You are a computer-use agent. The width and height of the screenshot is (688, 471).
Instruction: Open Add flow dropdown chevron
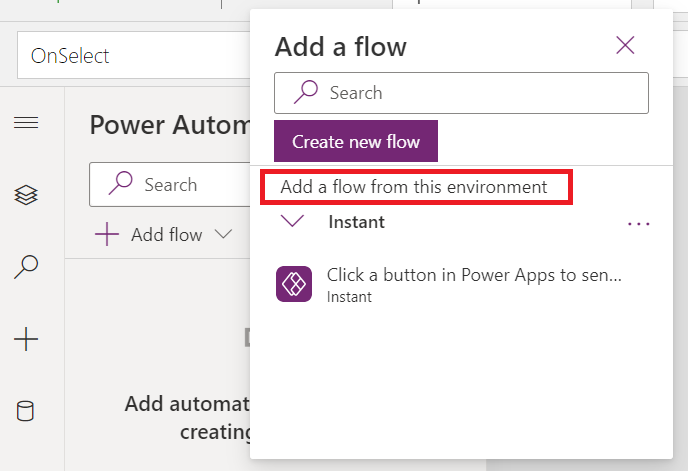point(224,235)
